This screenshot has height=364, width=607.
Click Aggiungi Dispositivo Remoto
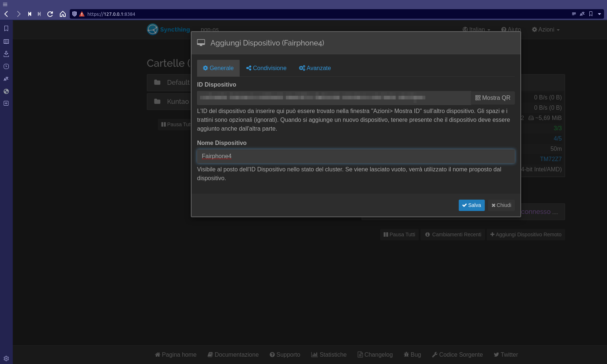click(x=526, y=234)
